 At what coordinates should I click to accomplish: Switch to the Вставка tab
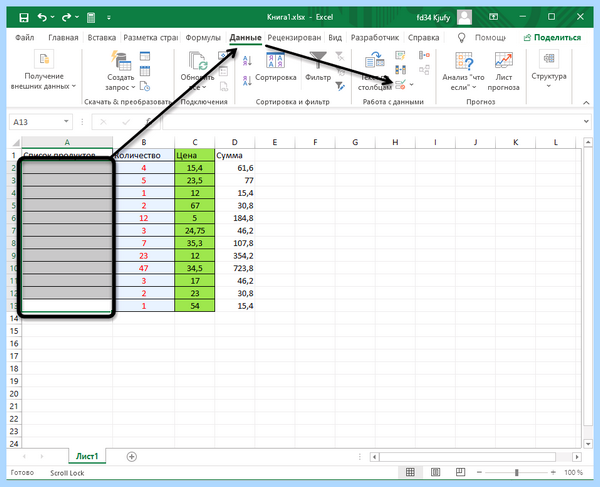pos(101,37)
